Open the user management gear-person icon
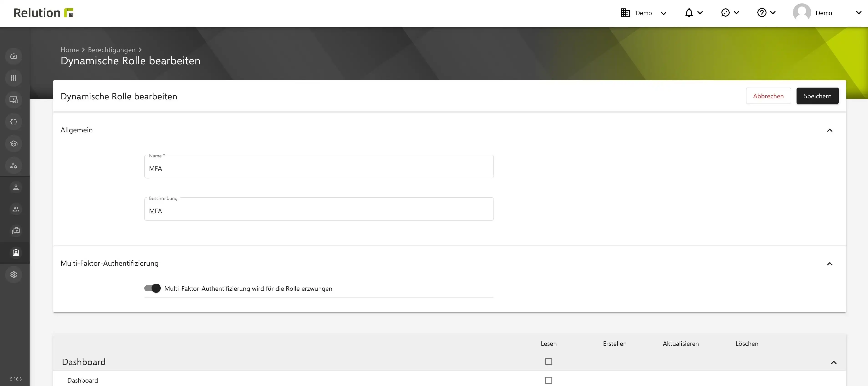Image resolution: width=868 pixels, height=386 pixels. (x=14, y=165)
